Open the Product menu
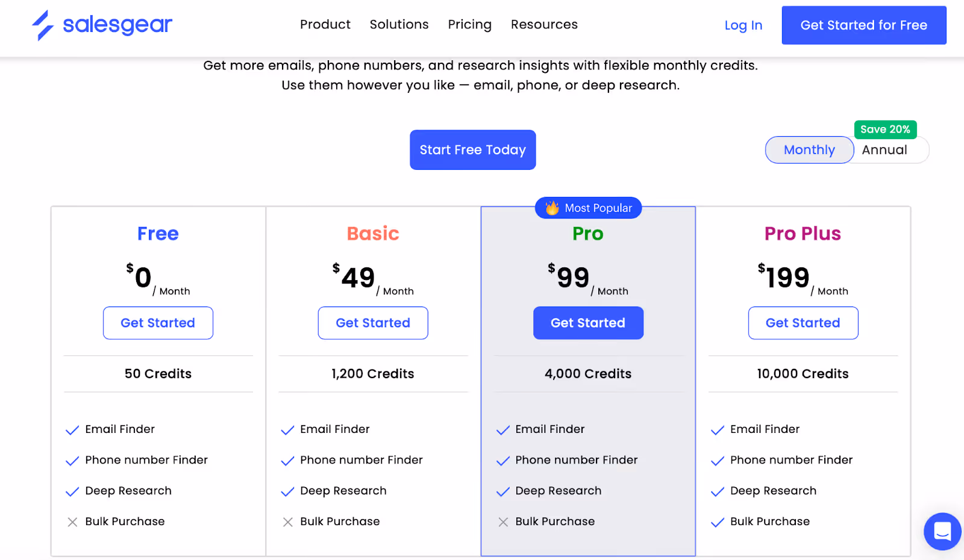Image resolution: width=964 pixels, height=560 pixels. (325, 25)
